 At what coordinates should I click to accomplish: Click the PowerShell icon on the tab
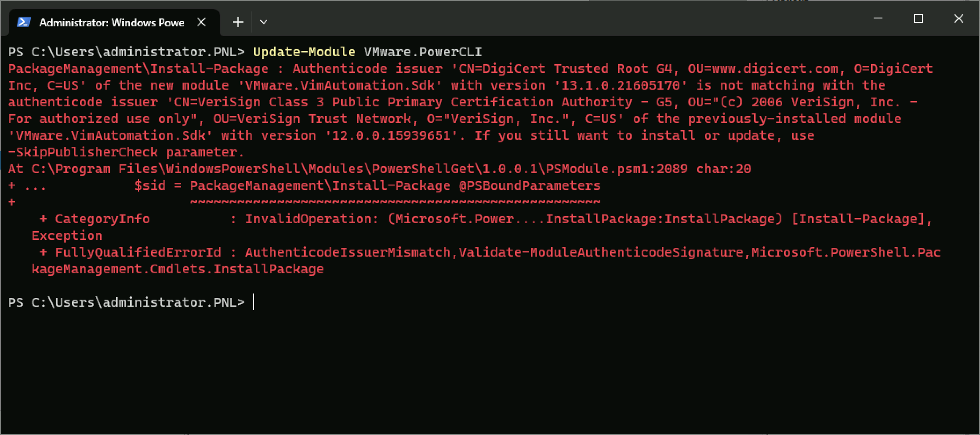24,22
